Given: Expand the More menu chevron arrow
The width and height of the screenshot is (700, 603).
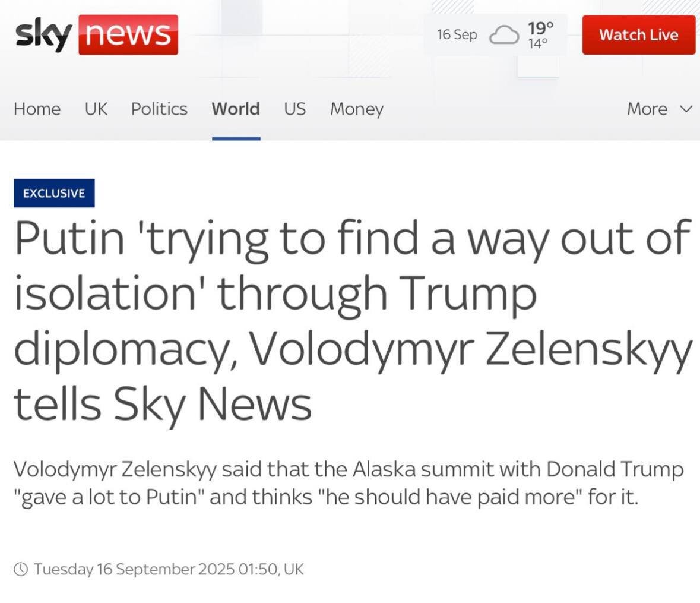Looking at the screenshot, I should (686, 109).
